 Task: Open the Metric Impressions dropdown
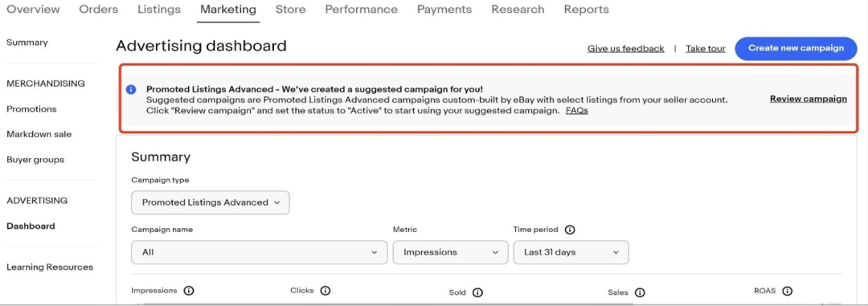click(x=450, y=252)
